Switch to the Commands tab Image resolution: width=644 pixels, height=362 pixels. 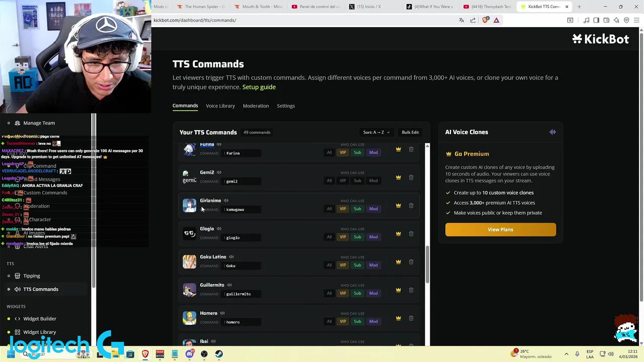[185, 106]
